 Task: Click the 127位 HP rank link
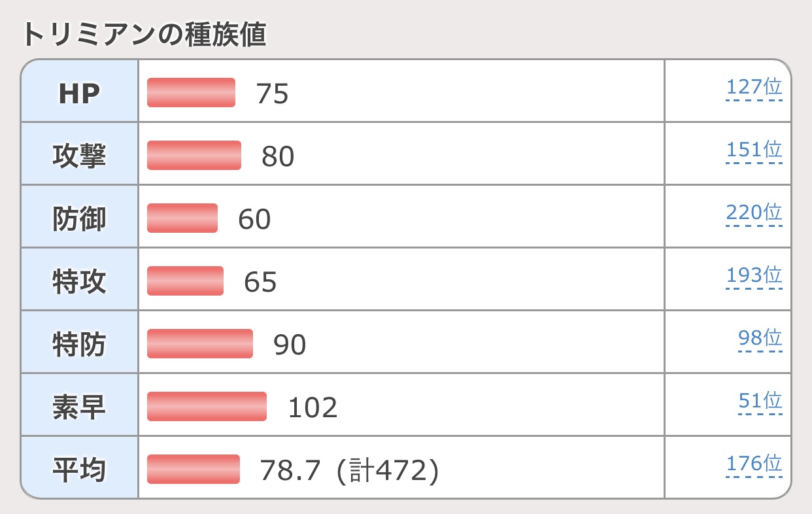(754, 88)
